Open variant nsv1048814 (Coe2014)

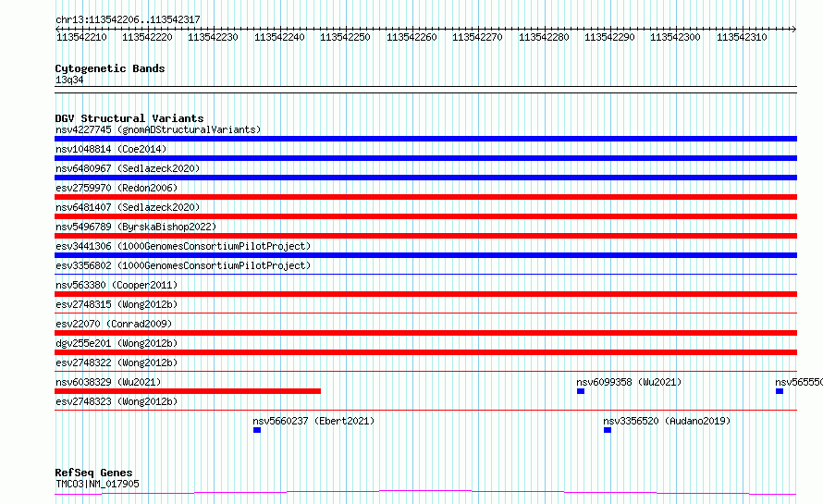[111, 149]
